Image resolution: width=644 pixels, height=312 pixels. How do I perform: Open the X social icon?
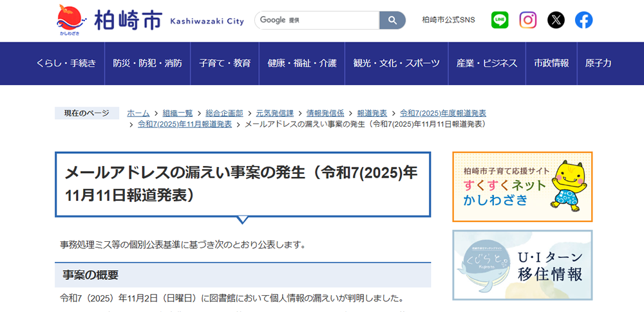tap(556, 20)
